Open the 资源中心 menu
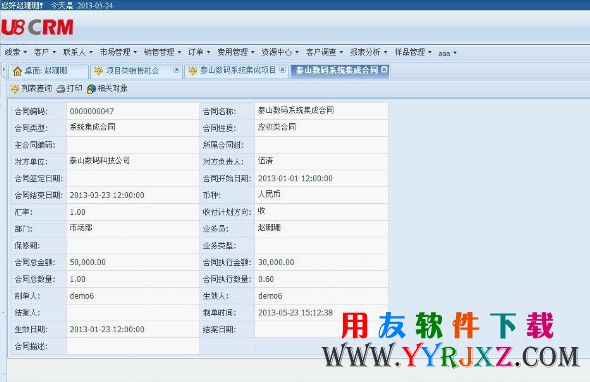Screen dimensions: 590x382 click(x=280, y=52)
